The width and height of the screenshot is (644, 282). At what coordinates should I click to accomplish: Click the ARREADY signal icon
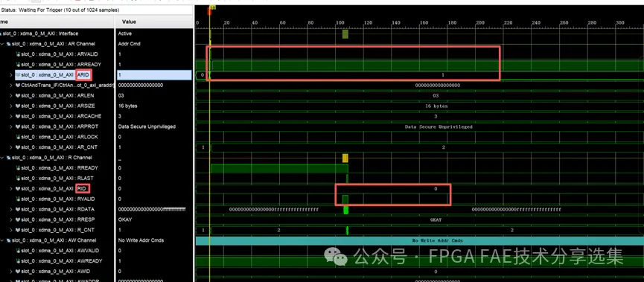pos(18,65)
